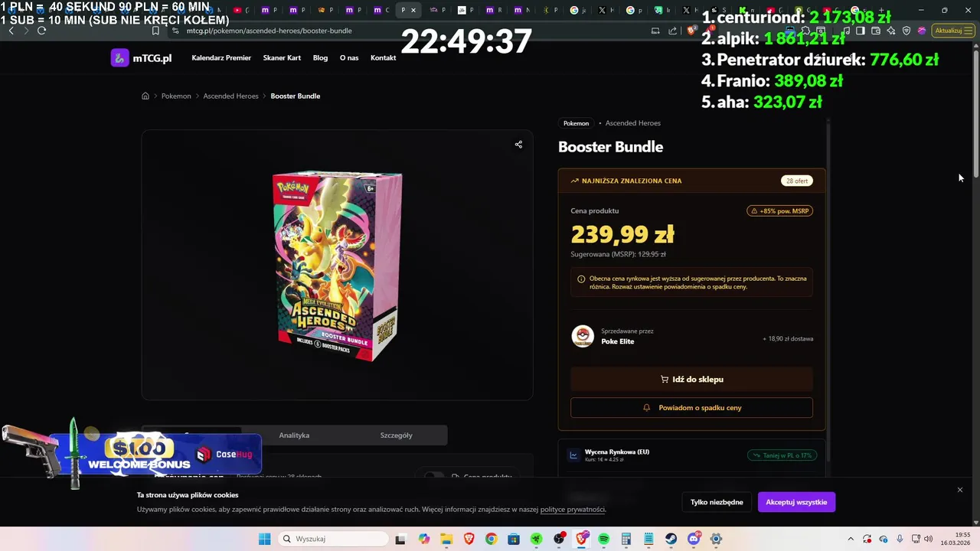Open Razer app from the taskbar
980x551 pixels.
click(536, 539)
